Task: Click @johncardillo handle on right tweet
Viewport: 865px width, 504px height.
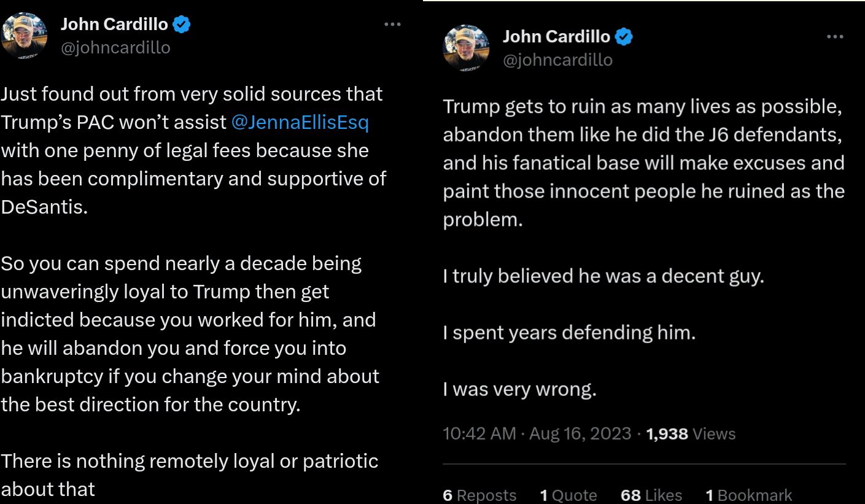Action: (x=557, y=60)
